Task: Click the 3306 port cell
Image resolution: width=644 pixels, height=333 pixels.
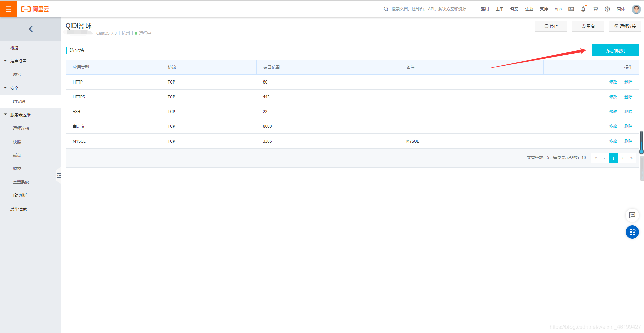Action: point(267,141)
